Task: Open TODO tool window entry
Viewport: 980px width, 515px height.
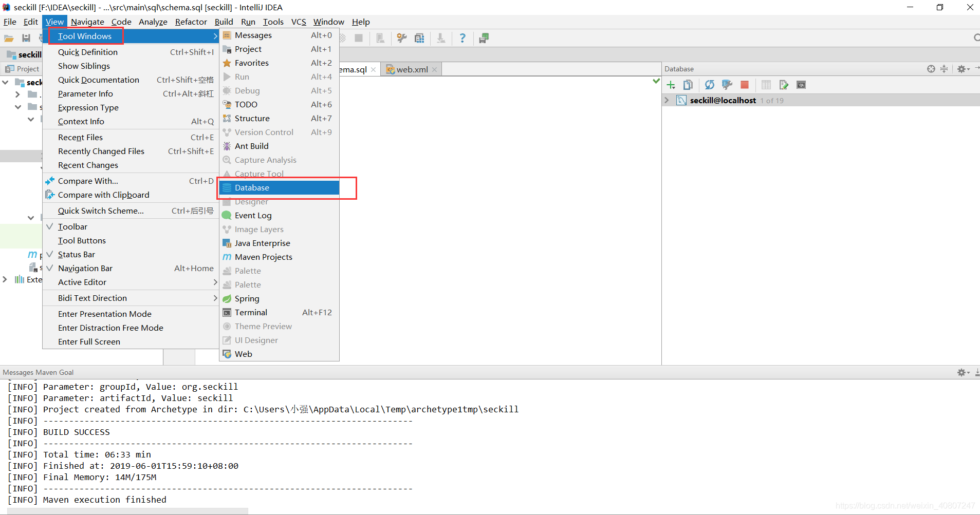Action: pos(279,104)
